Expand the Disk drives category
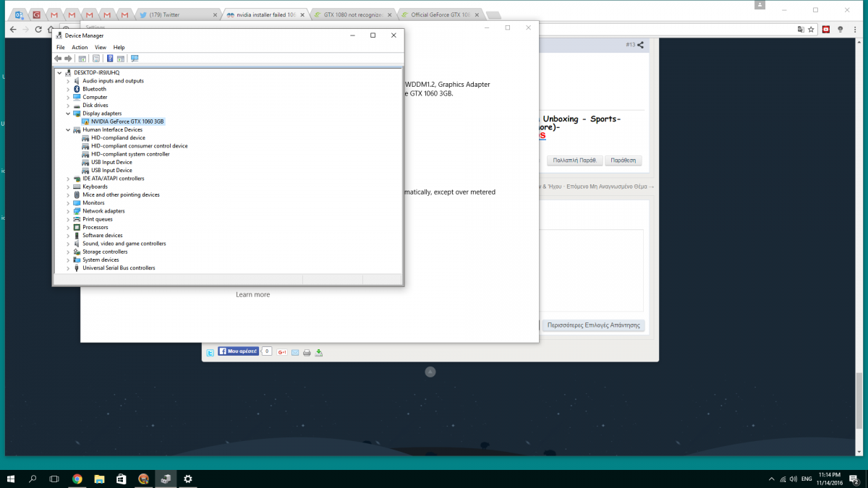Screen dimensions: 868x488 point(68,106)
